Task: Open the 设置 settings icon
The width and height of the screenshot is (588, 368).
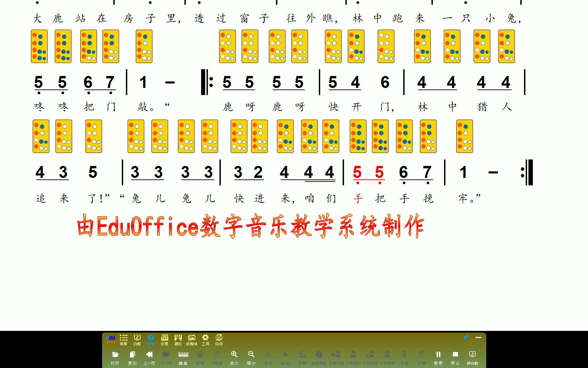Action: point(200,358)
